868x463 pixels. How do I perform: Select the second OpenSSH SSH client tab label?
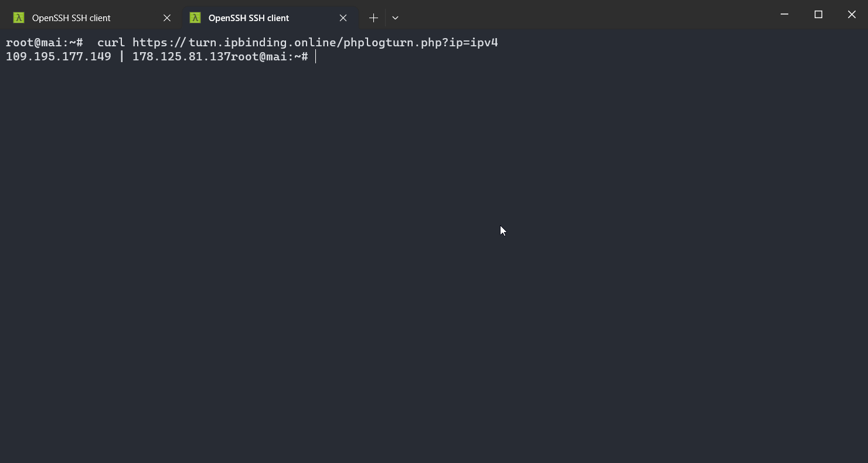(x=249, y=18)
